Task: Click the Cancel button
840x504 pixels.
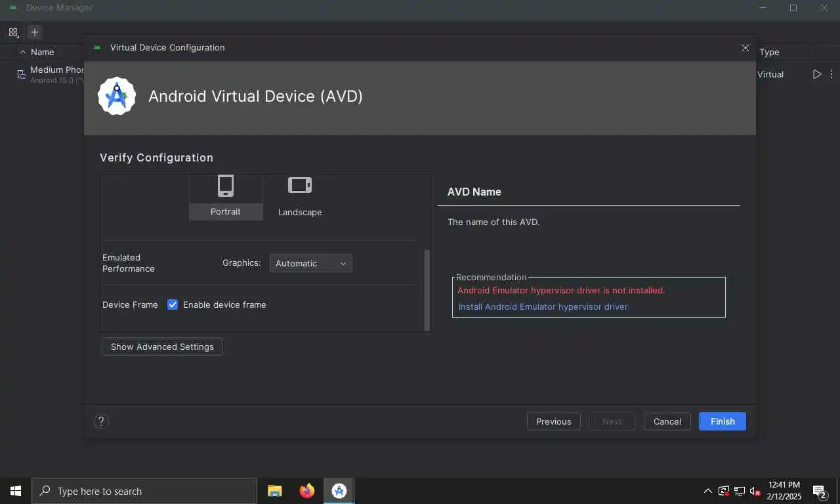Action: (667, 421)
